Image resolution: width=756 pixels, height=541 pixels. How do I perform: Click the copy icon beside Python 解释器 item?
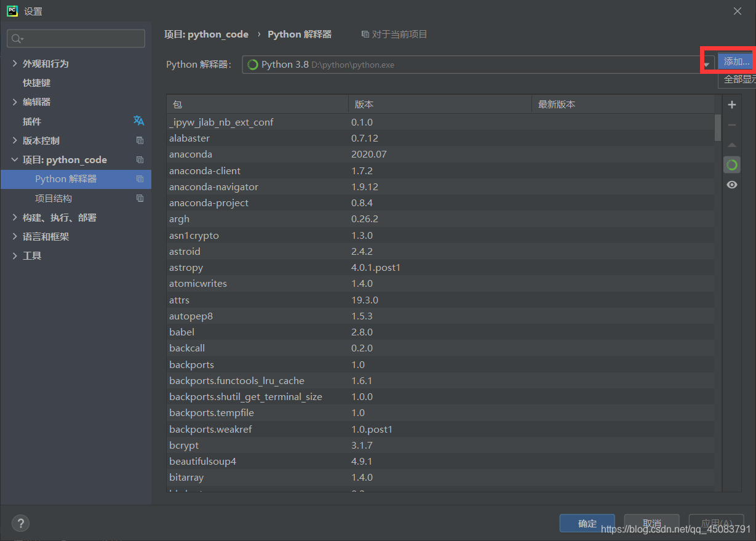[x=140, y=179]
